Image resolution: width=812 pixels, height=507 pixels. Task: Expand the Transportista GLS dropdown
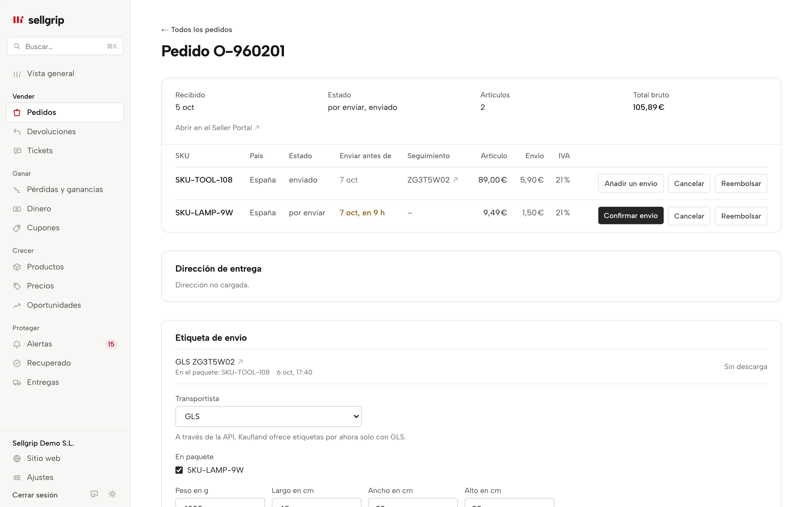(268, 416)
